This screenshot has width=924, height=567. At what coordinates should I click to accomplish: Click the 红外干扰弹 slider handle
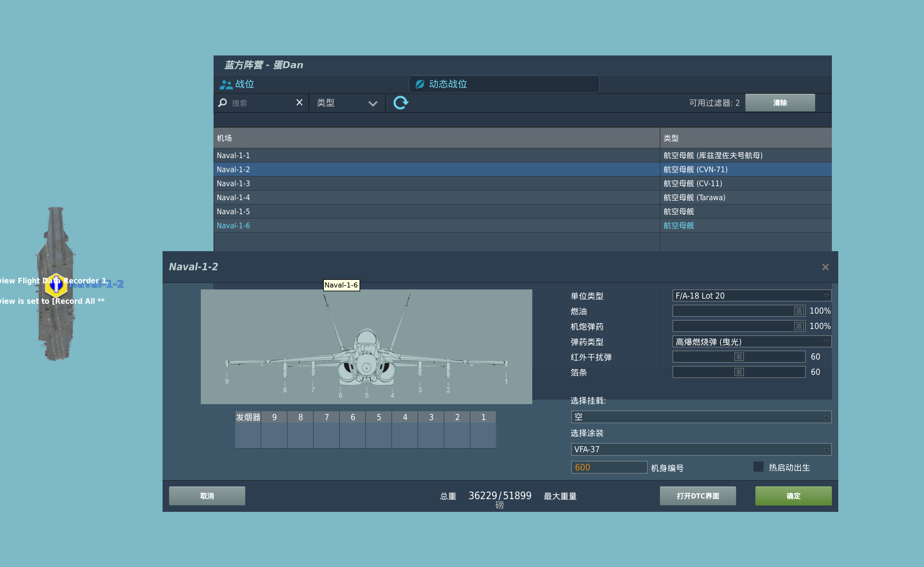[739, 357]
